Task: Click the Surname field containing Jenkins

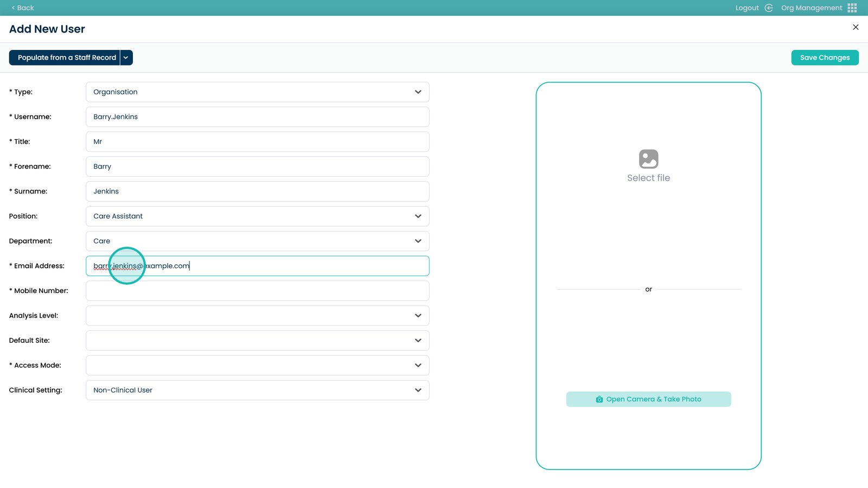Action: click(258, 191)
